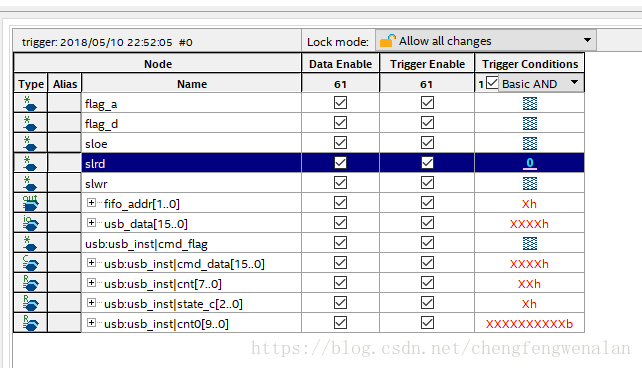Viewport: 642px width, 368px height.
Task: Edit cnt0 trigger condition XXXXXXXXXXb
Action: tap(529, 324)
